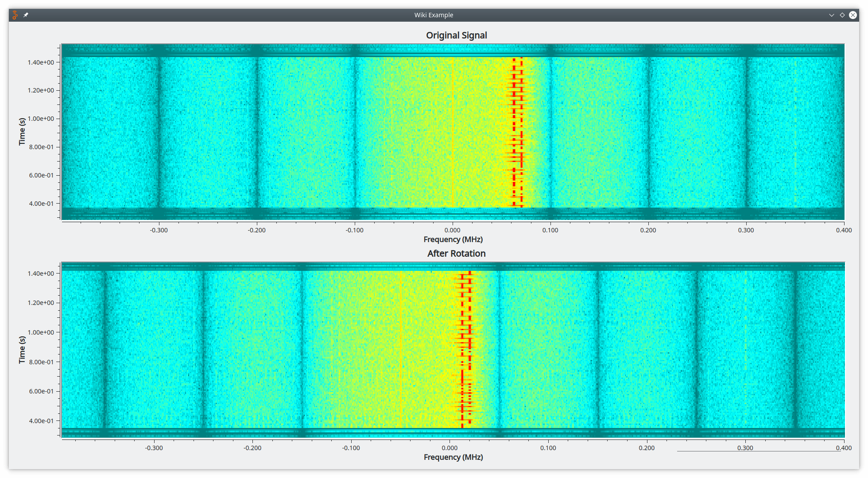Viewport: 868px width, 478px height.
Task: Click 'Time (s)' label of Original Signal plot
Action: pyautogui.click(x=22, y=131)
